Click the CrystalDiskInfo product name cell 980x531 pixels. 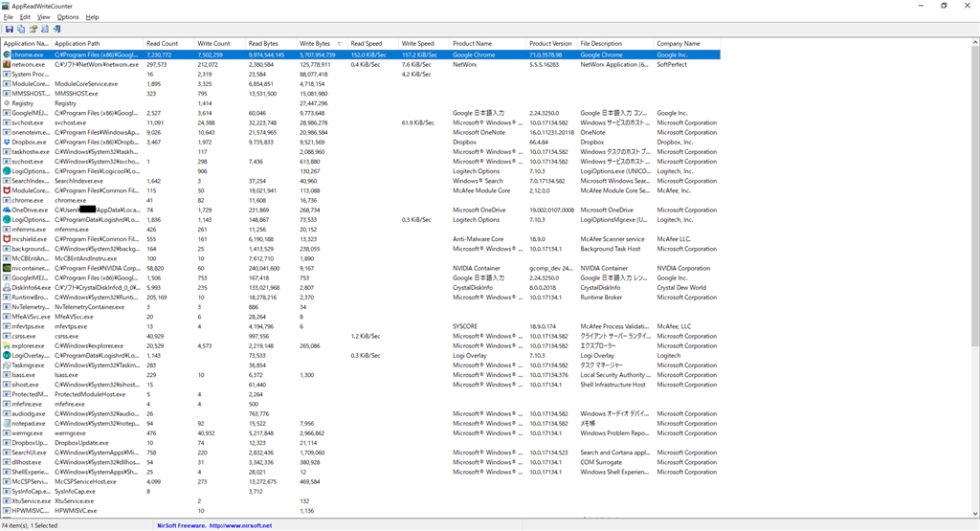[473, 287]
